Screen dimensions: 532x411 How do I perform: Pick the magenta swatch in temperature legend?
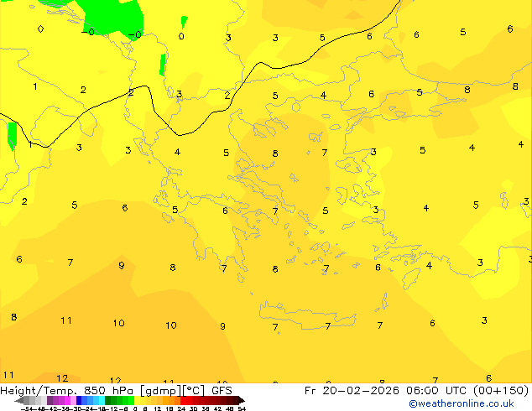click(67, 400)
